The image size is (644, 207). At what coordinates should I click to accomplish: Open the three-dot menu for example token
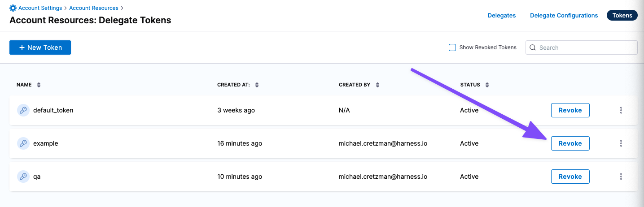621,143
